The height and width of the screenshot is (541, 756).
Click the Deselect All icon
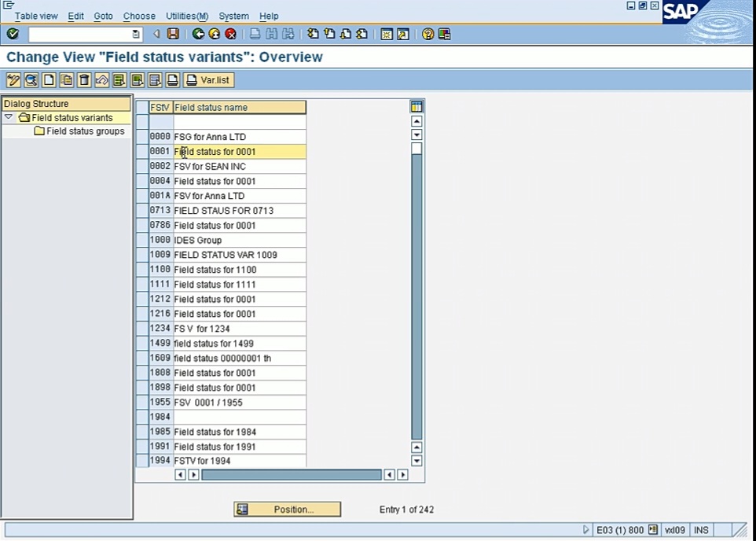pyautogui.click(x=155, y=80)
